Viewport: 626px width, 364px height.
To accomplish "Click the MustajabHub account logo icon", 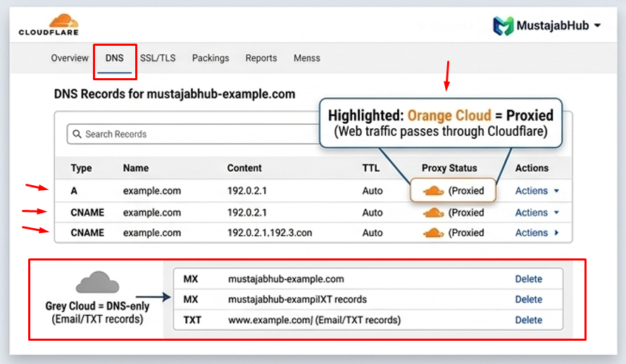I will click(x=503, y=26).
